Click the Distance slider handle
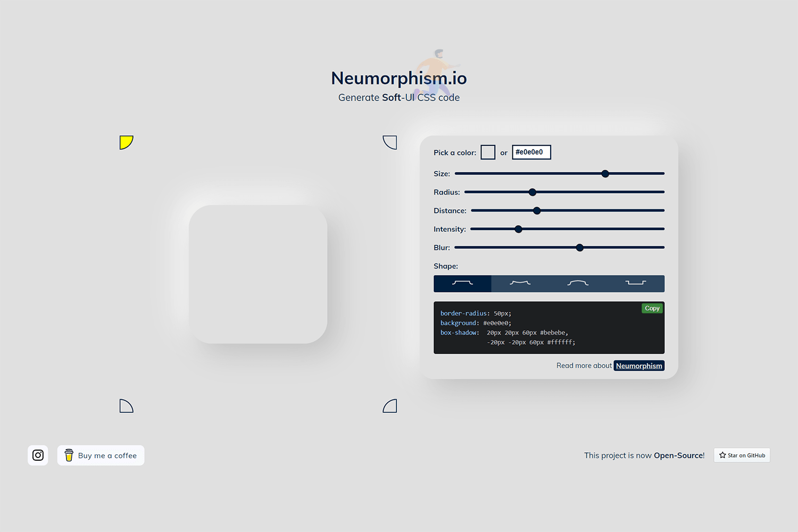This screenshot has width=798, height=532. pyautogui.click(x=537, y=211)
